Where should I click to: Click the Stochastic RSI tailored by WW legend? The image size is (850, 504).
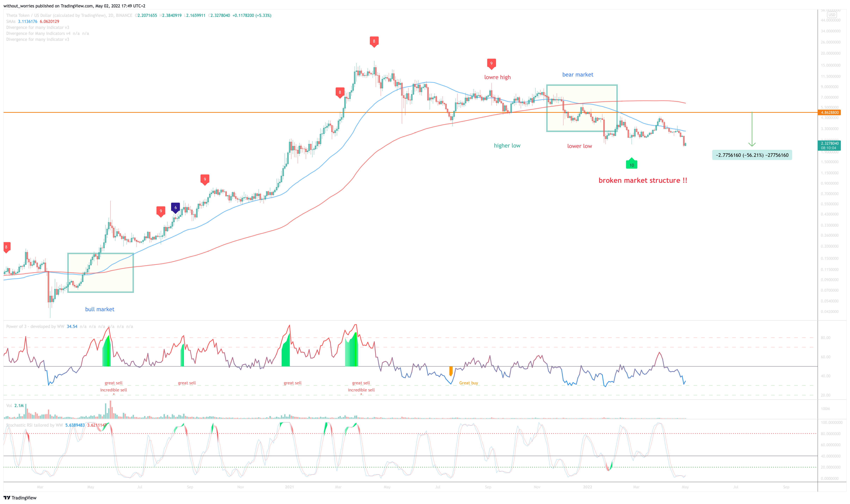35,425
